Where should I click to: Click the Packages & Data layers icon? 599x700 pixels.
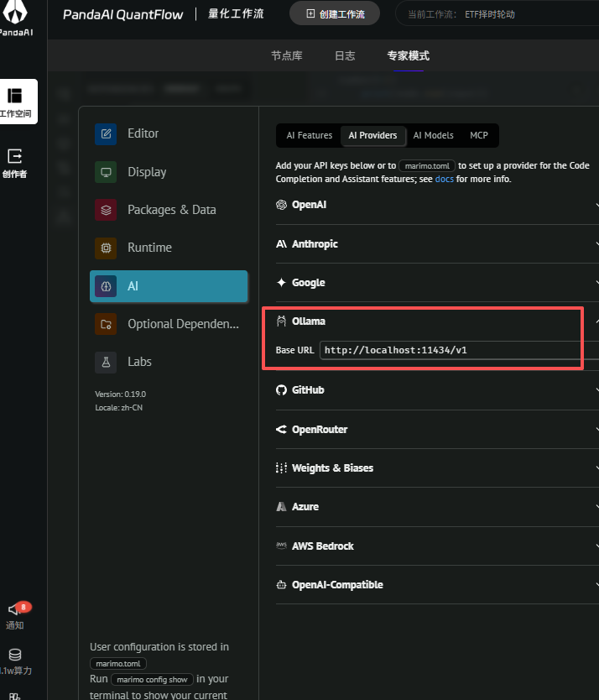(x=106, y=210)
